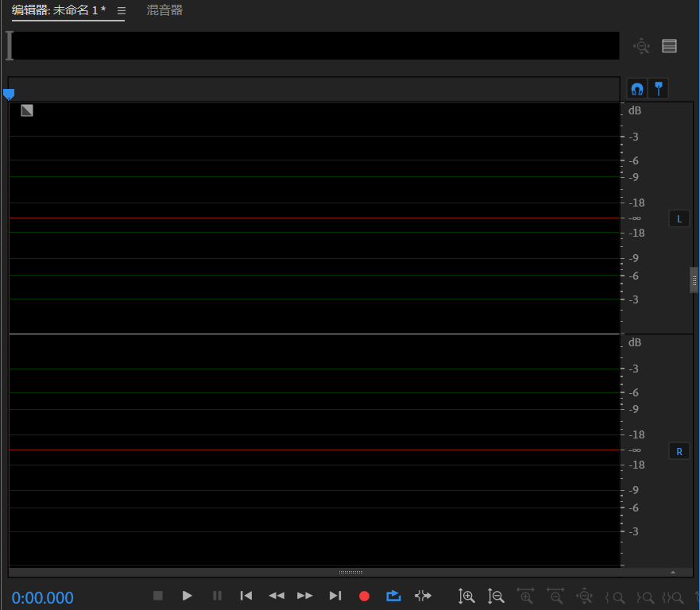The width and height of the screenshot is (700, 610).
Task: Toggle the blue playhead marker icon
Action: 659,89
